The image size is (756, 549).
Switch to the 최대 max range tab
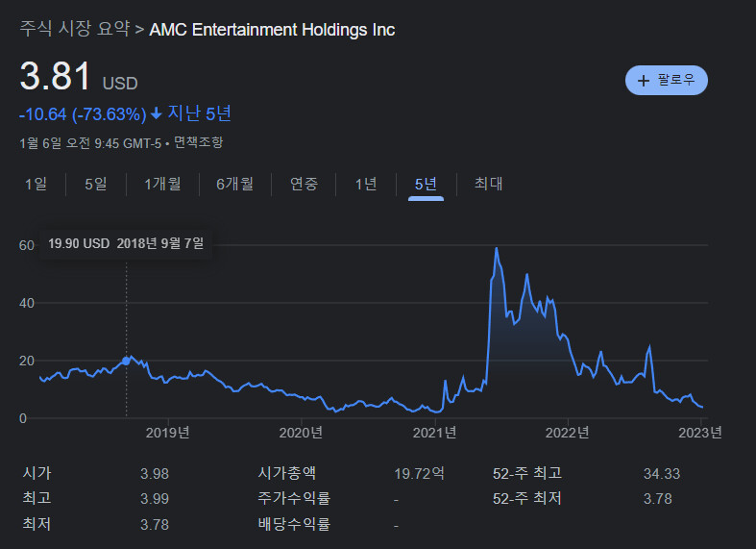[488, 184]
